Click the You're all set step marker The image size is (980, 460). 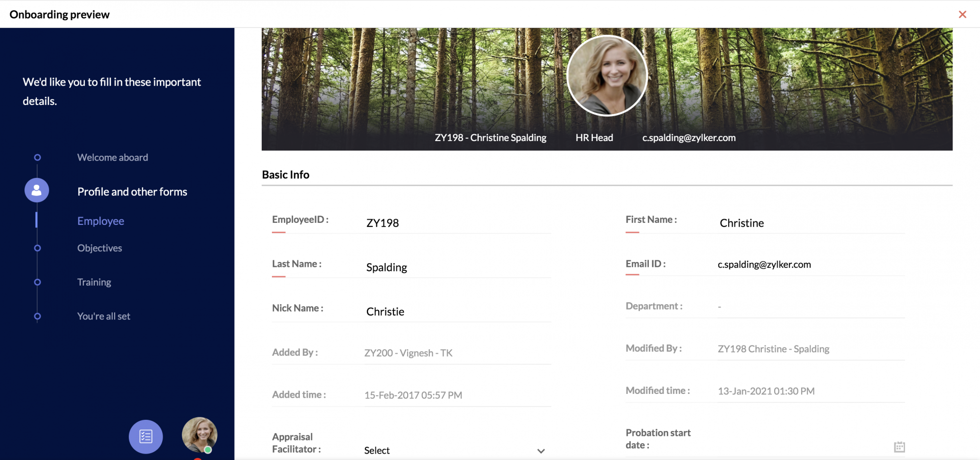(37, 316)
